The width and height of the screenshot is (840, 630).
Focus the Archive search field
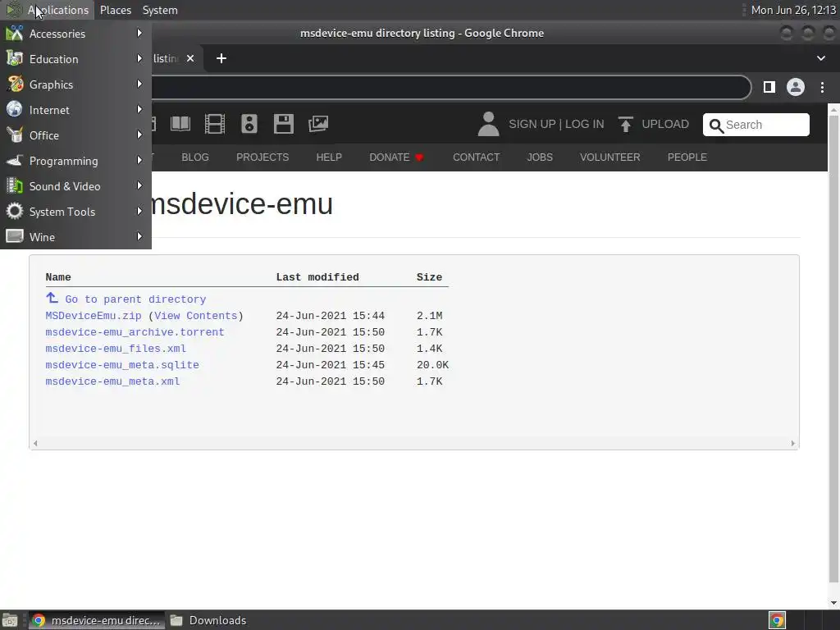756,125
